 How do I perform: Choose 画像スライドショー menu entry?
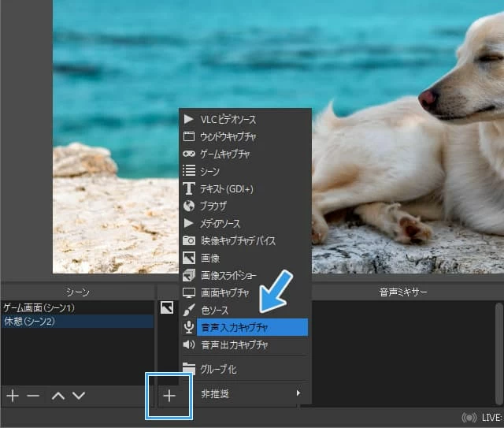point(245,275)
